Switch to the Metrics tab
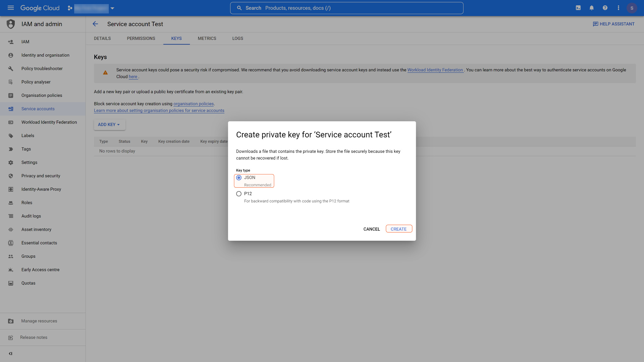Screen dimensions: 644x362 (x=207, y=38)
